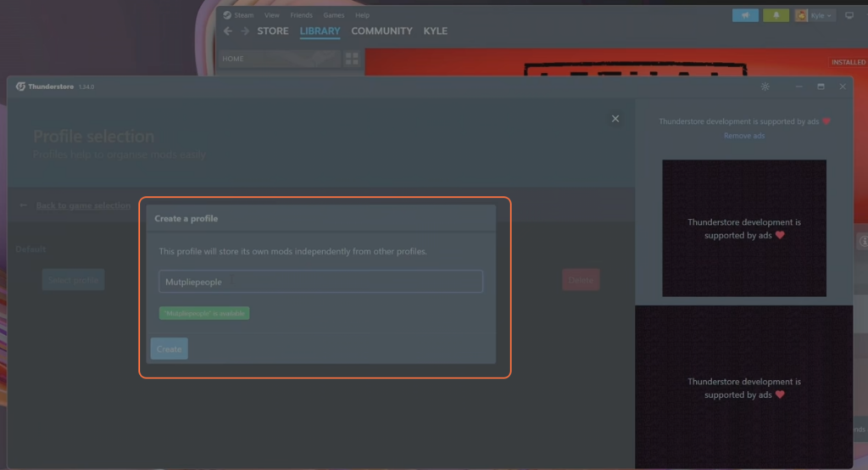
Task: Switch to the COMMUNITY tab in Steam
Action: coord(381,31)
